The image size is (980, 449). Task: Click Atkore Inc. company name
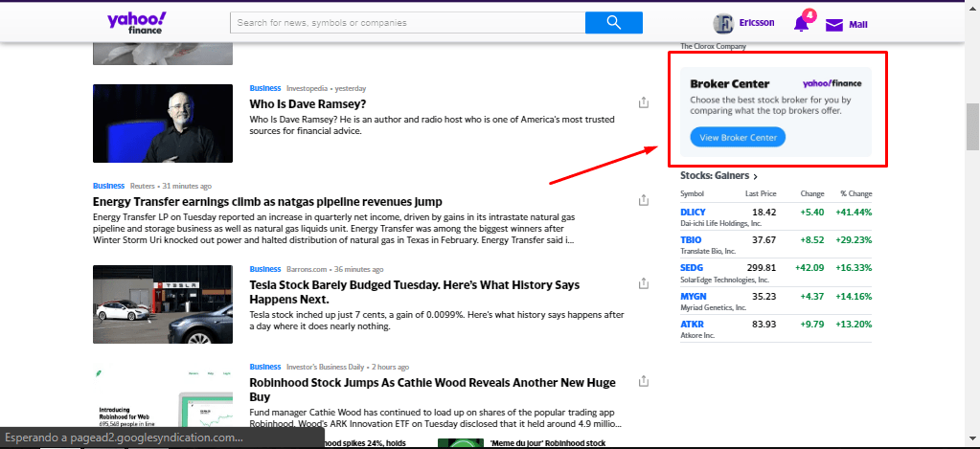[x=696, y=335]
